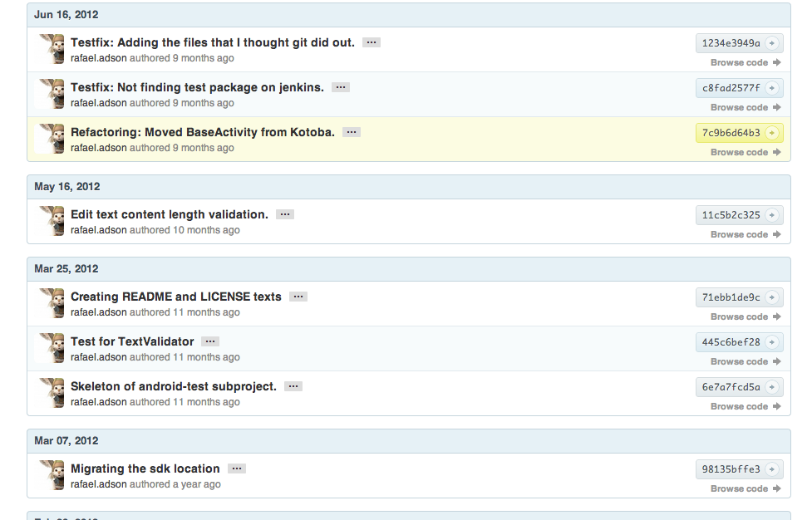Open rafael.adson profile under 'Migrating the sdk location'
The width and height of the screenshot is (812, 520).
98,484
